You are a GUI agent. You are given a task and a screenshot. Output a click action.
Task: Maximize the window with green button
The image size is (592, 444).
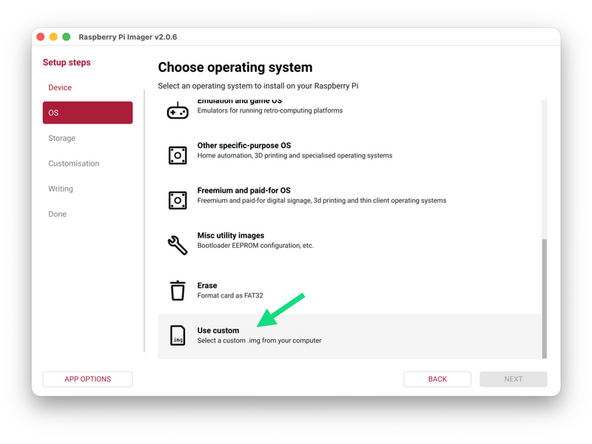(x=66, y=37)
